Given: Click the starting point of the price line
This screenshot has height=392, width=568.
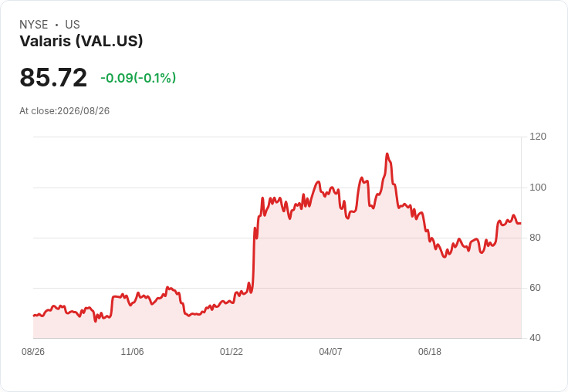Looking at the screenshot, I should 34,316.
